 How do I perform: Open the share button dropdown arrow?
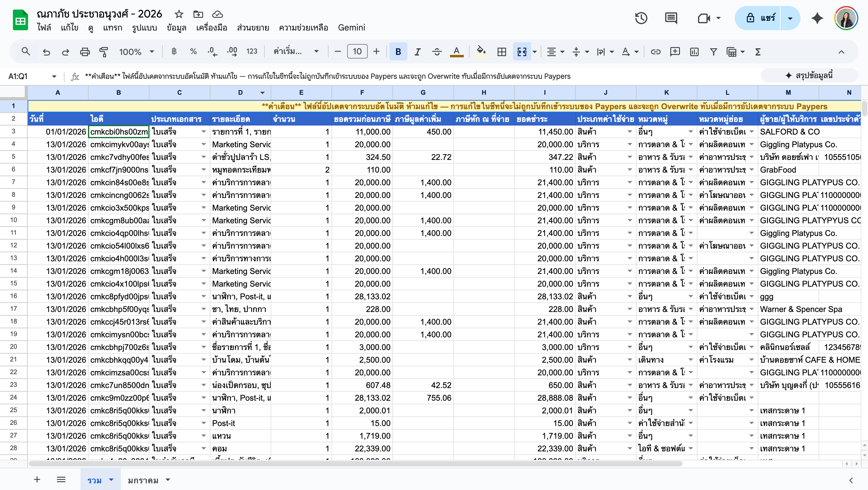790,18
